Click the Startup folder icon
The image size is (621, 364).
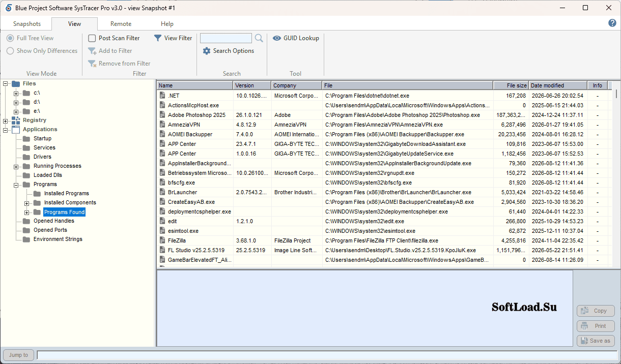click(x=26, y=138)
